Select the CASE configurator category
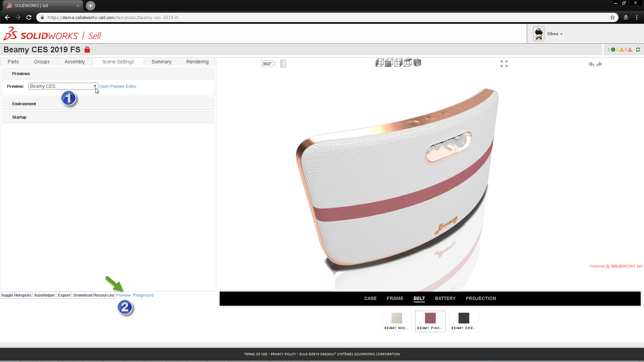 [370, 298]
